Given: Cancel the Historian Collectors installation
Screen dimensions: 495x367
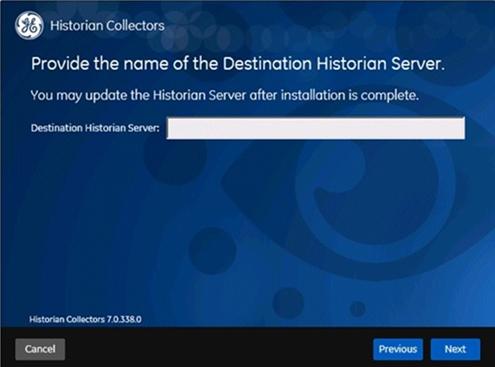Looking at the screenshot, I should [x=40, y=349].
